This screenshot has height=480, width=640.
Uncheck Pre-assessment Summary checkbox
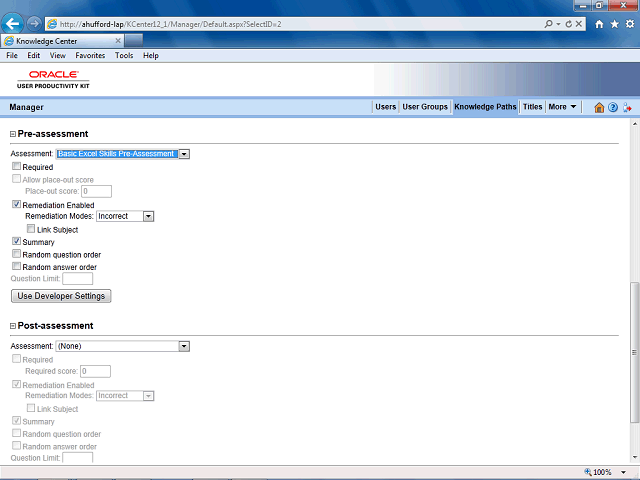point(16,241)
